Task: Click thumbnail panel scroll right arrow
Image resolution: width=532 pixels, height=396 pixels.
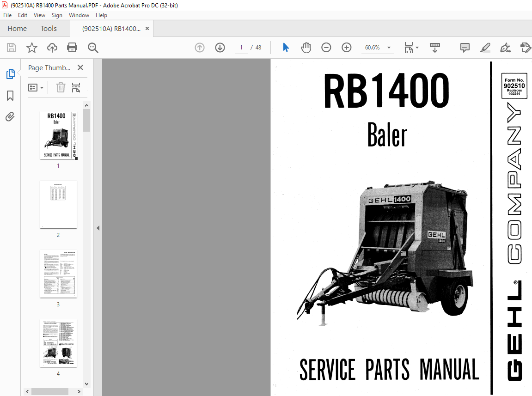Action: (79, 391)
